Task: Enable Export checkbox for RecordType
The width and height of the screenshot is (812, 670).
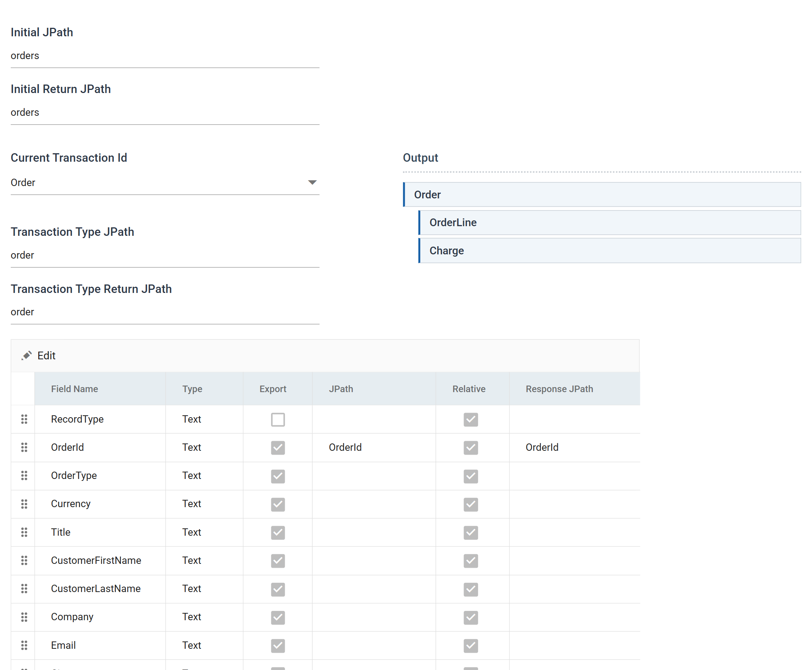Action: [x=278, y=420]
